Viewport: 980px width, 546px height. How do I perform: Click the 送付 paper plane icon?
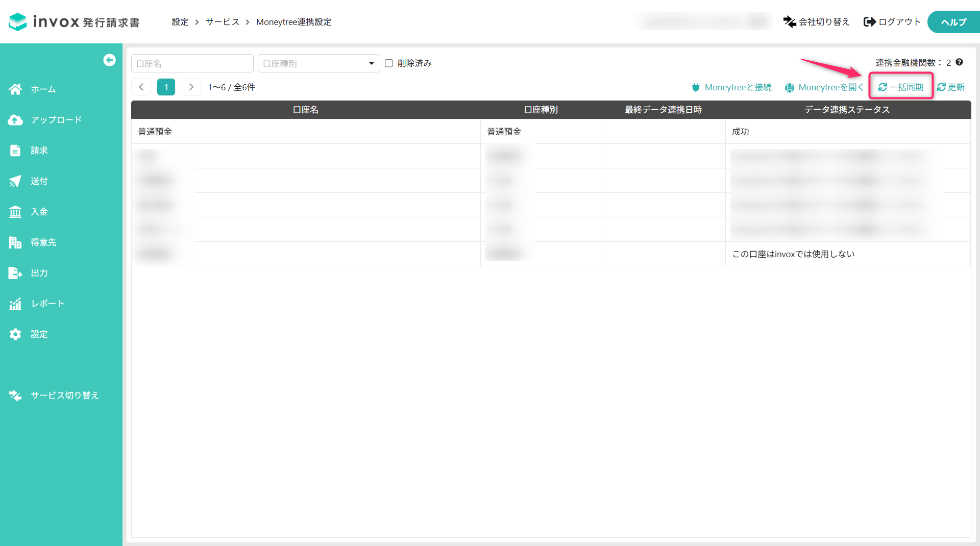coord(15,181)
